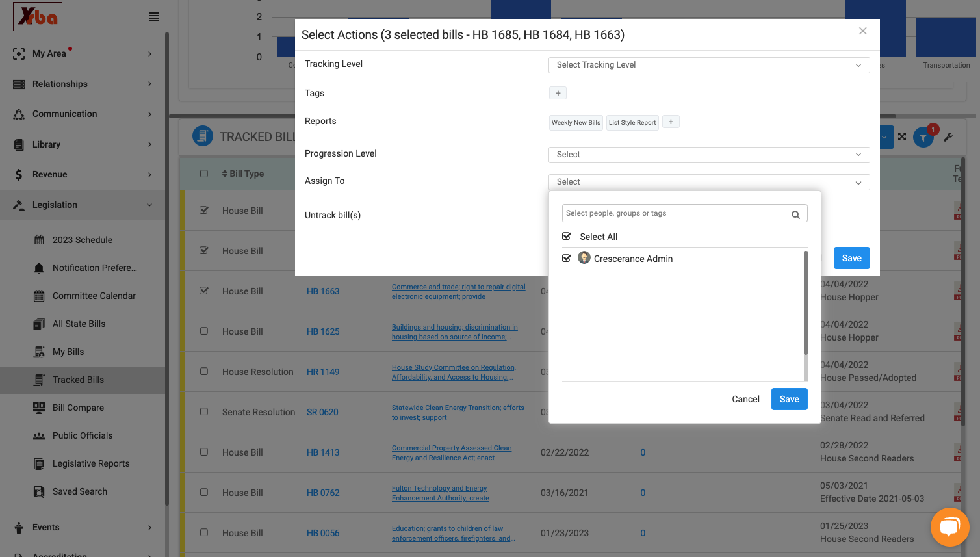Viewport: 980px width, 557px height.
Task: Add a tag with the plus icon
Action: click(x=558, y=93)
